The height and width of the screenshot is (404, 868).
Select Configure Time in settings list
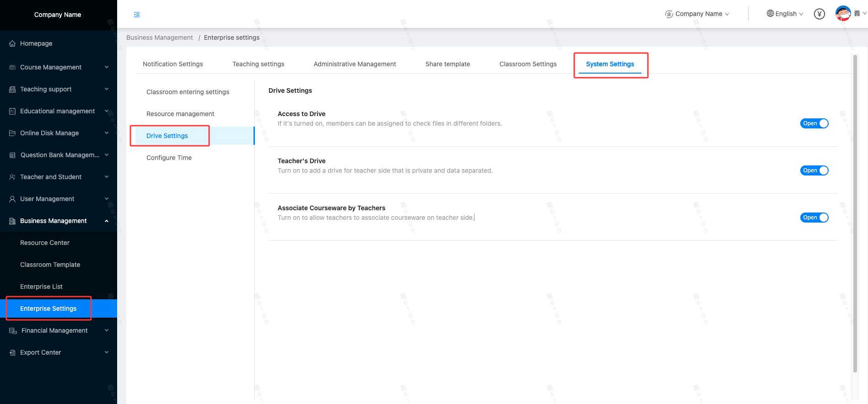(169, 158)
